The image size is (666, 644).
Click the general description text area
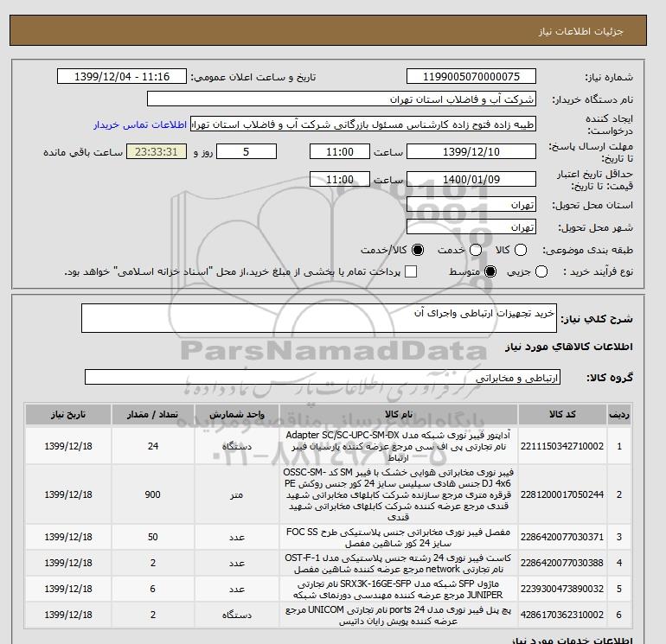pyautogui.click(x=319, y=318)
